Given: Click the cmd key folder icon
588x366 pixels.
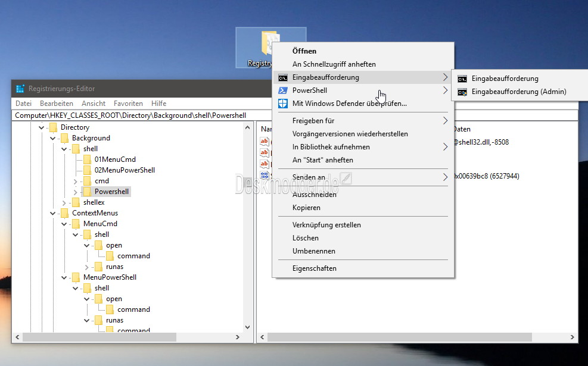Looking at the screenshot, I should (x=87, y=181).
